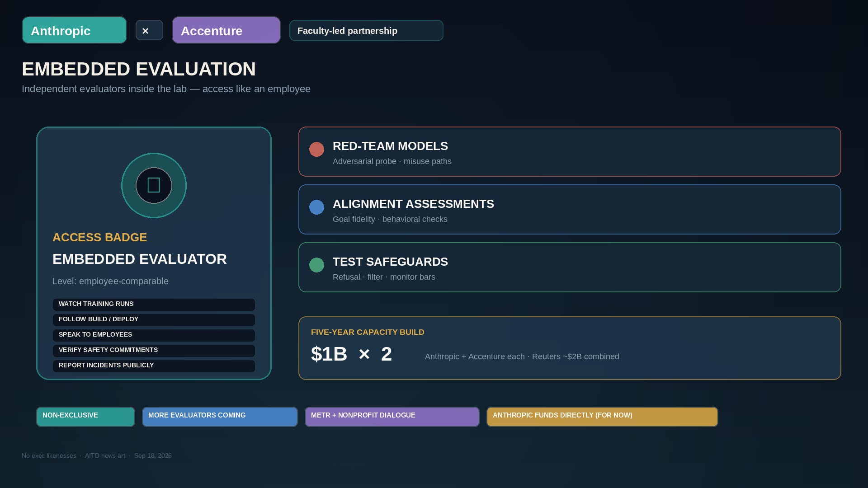Click Adversarial probe · misuse paths text

[x=392, y=161]
